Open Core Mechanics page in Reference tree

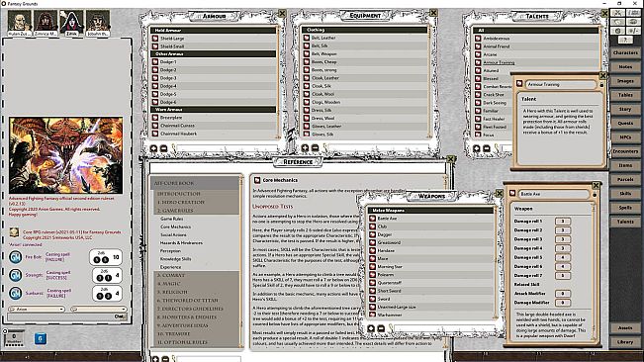tap(175, 226)
